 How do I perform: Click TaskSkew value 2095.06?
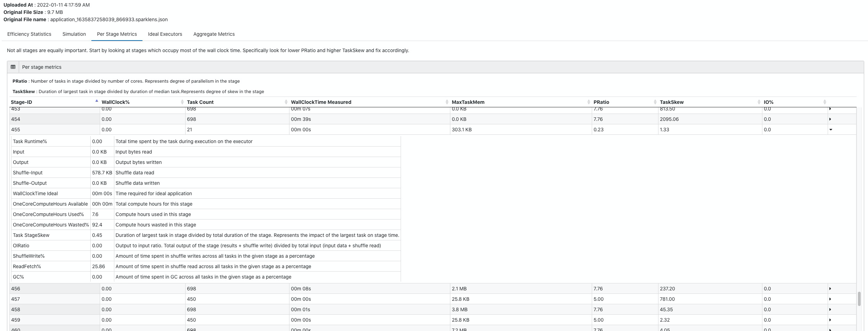point(669,119)
